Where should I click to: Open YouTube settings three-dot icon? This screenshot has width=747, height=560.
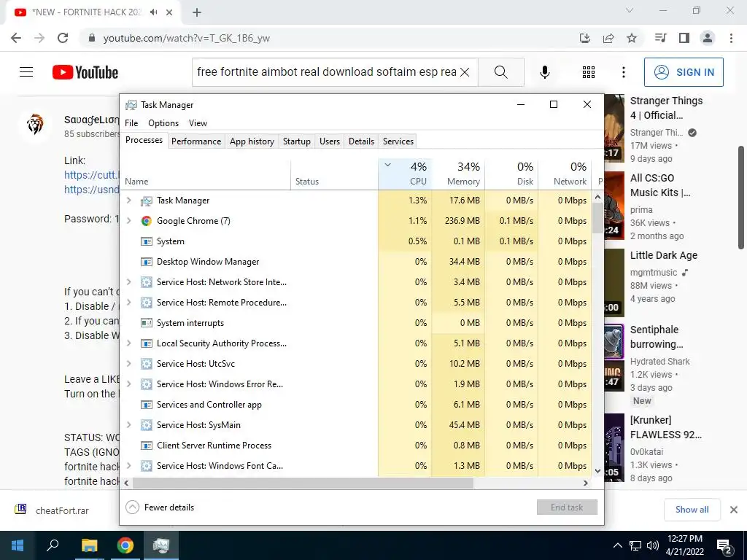click(x=624, y=72)
